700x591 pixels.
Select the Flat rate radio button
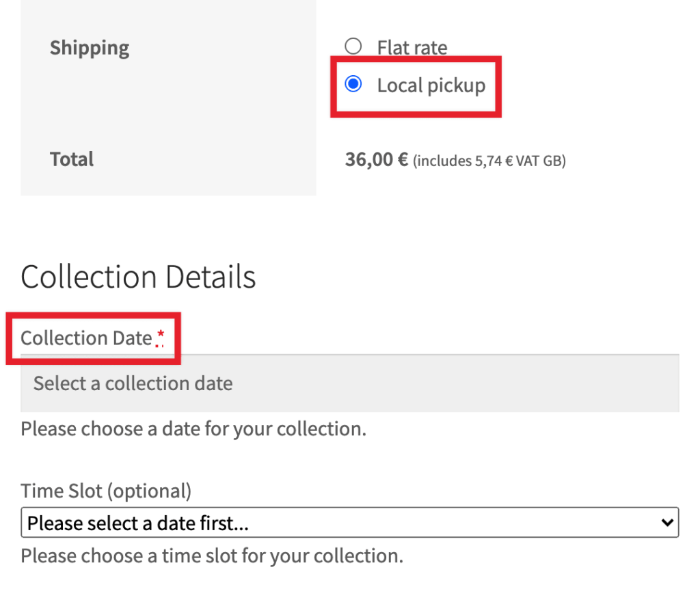353,46
